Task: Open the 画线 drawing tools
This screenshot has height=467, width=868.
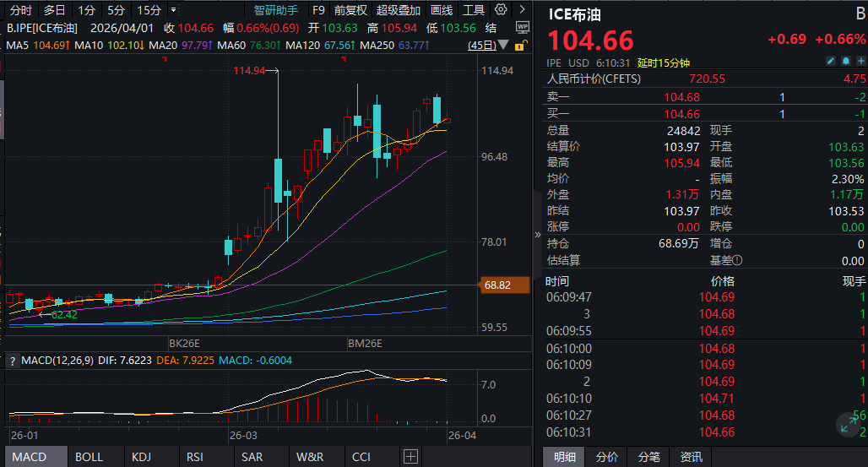Action: 442,10
